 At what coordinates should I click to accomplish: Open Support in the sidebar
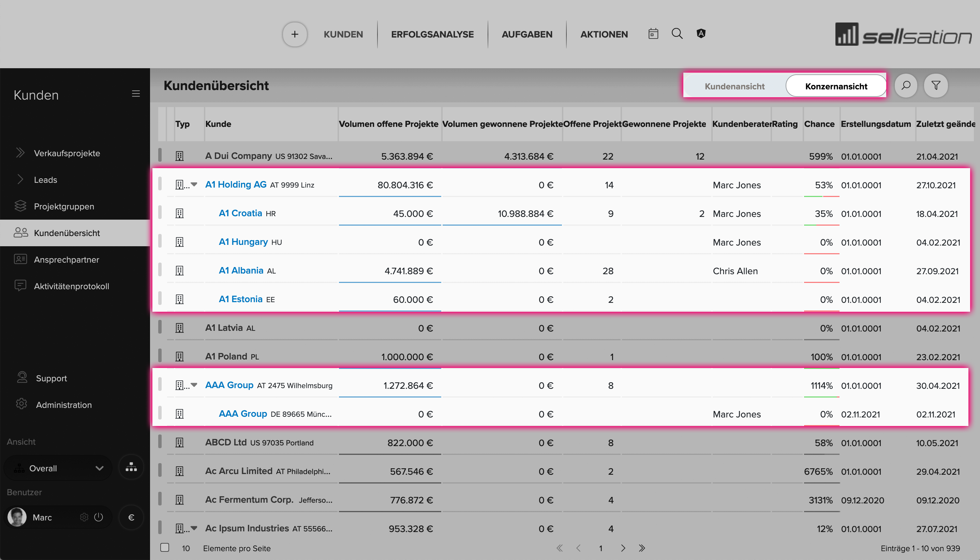click(x=51, y=378)
